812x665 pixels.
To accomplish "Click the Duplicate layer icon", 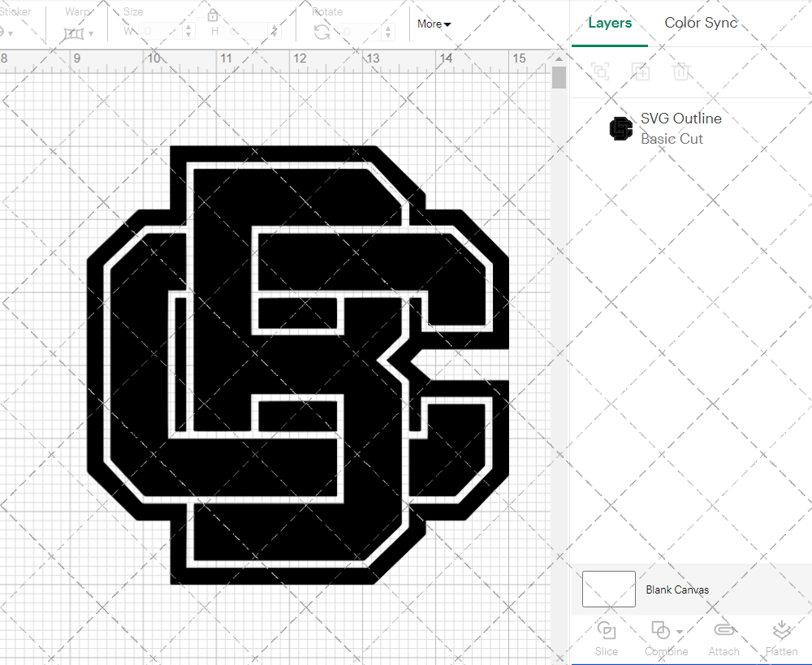I will coord(641,71).
